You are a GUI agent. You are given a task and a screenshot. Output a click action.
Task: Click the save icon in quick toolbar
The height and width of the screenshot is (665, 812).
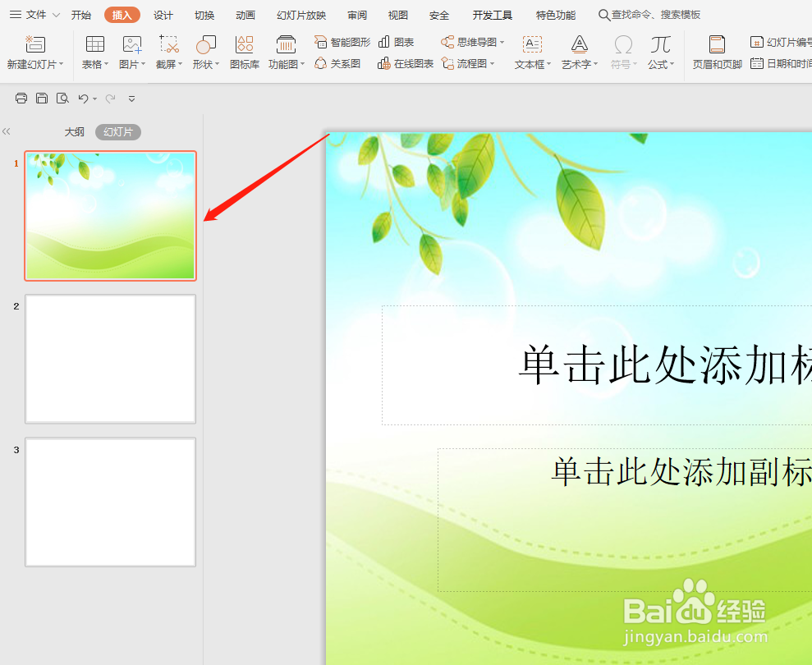(42, 98)
